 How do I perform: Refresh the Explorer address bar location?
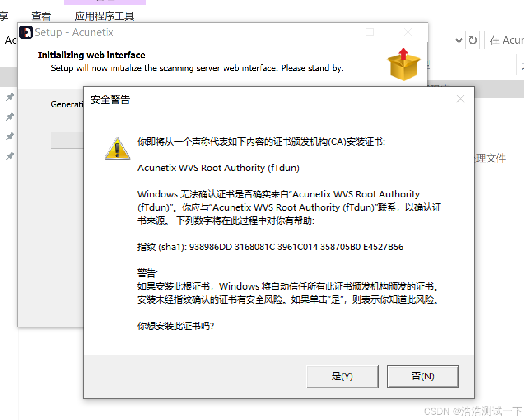(473, 40)
